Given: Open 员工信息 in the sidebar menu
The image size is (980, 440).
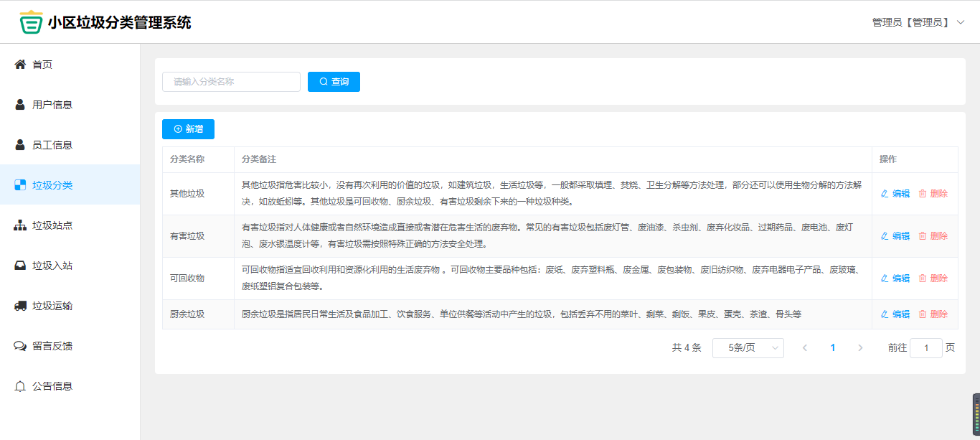Looking at the screenshot, I should (52, 145).
